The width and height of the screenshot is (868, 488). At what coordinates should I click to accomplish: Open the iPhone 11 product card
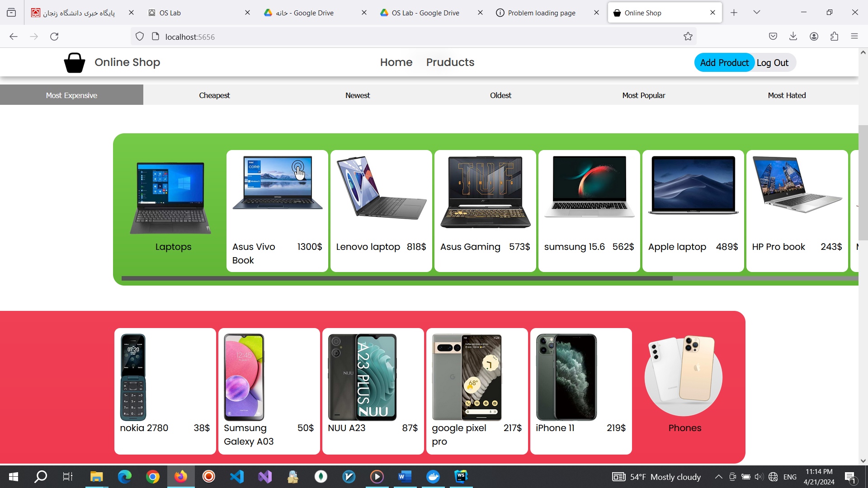tap(580, 391)
